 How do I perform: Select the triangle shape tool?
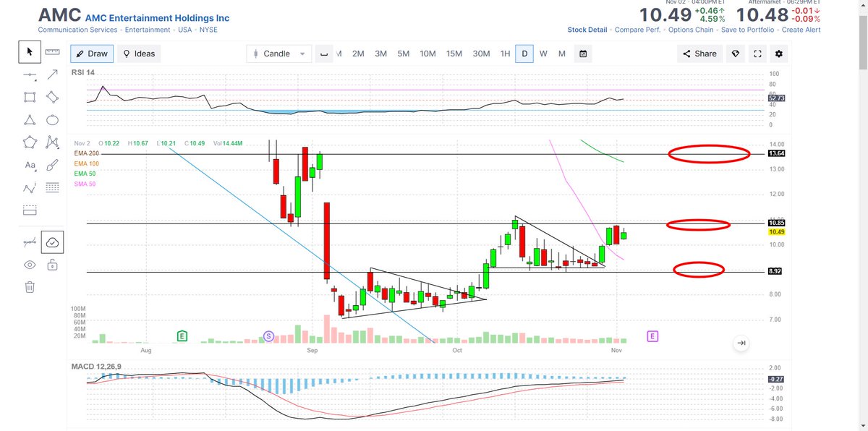(x=30, y=120)
